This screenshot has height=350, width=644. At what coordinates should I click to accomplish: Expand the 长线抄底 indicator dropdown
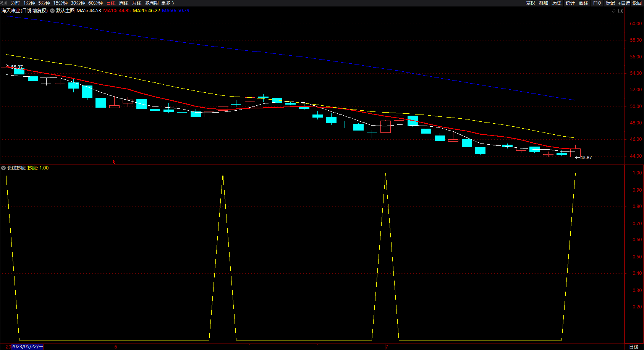(x=3, y=168)
